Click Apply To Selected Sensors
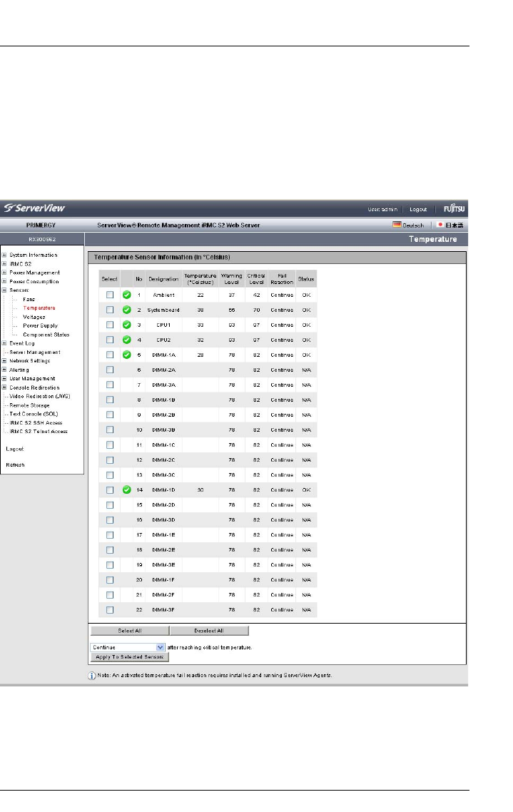The image size is (513, 812). tap(130, 656)
